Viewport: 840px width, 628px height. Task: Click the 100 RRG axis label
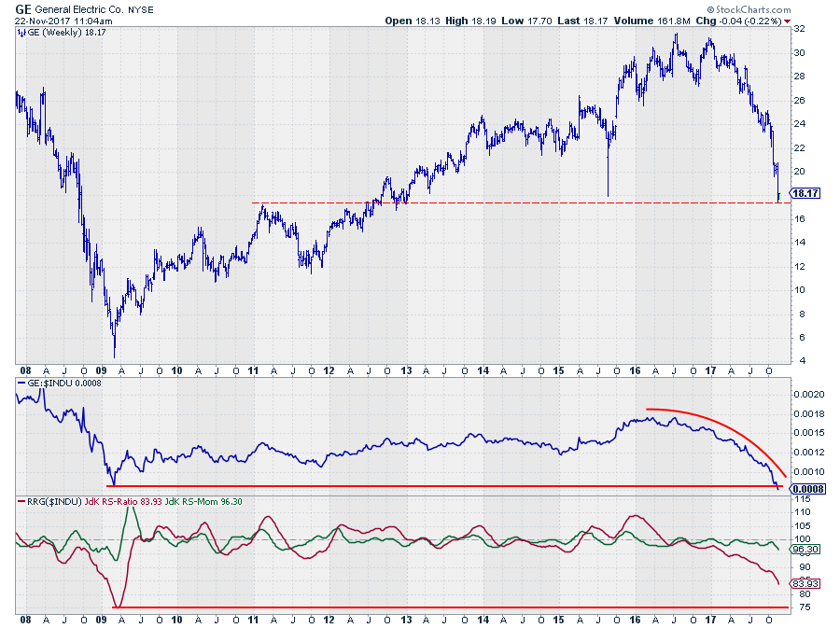(802, 539)
